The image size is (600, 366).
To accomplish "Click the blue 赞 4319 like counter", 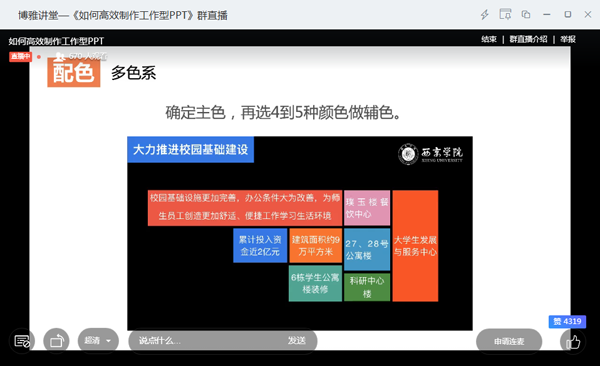I will pyautogui.click(x=567, y=322).
